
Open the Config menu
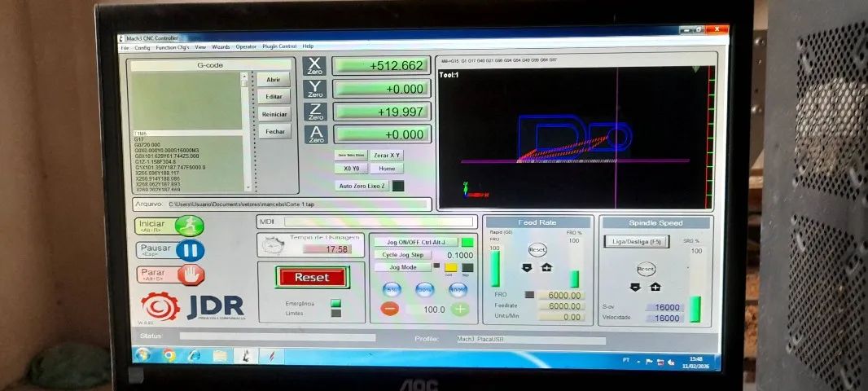(x=142, y=47)
